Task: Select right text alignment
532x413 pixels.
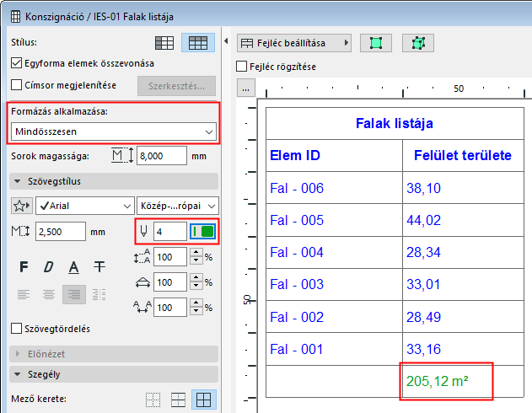Action: [74, 294]
